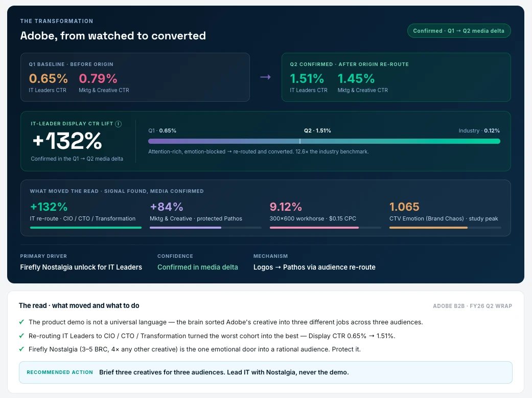Screen dimensions: 532x398
Task: Click the 'The read · what moved and what to do' heading
Action: click(79, 305)
